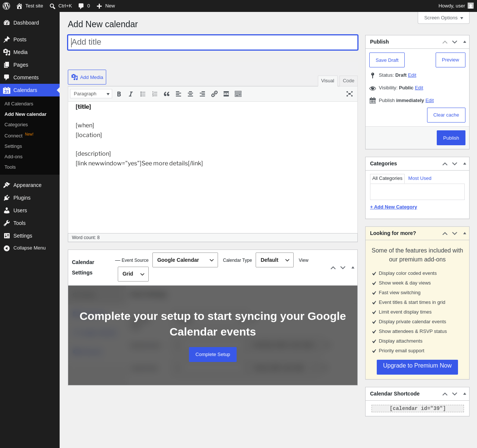The height and width of the screenshot is (448, 477).
Task: Collapse the admin sidebar menu
Action: 30,248
